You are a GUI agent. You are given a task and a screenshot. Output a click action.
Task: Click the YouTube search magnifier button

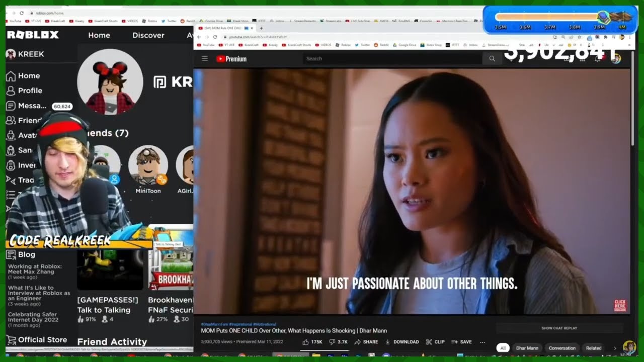(x=492, y=59)
